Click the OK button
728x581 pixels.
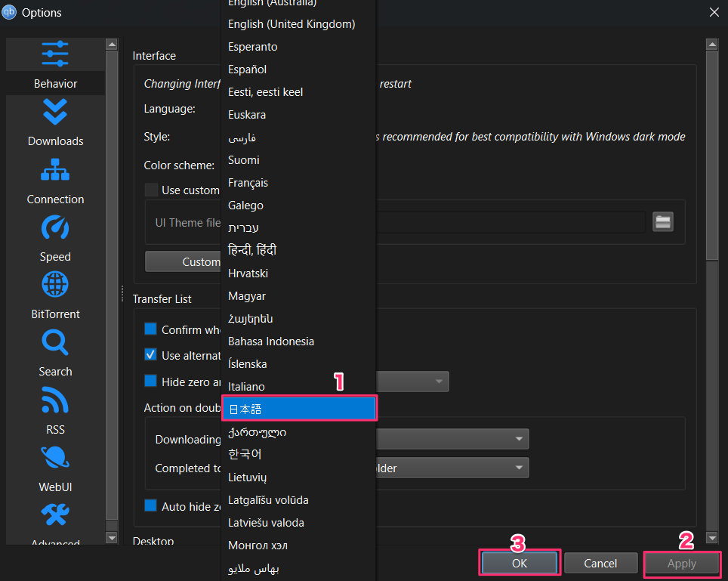click(x=519, y=564)
